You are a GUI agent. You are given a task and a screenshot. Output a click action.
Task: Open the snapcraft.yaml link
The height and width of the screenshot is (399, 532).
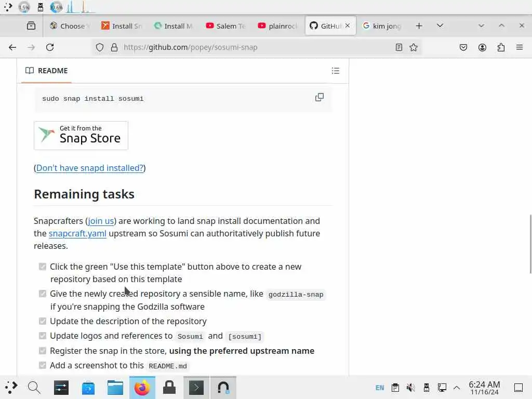[x=77, y=233]
